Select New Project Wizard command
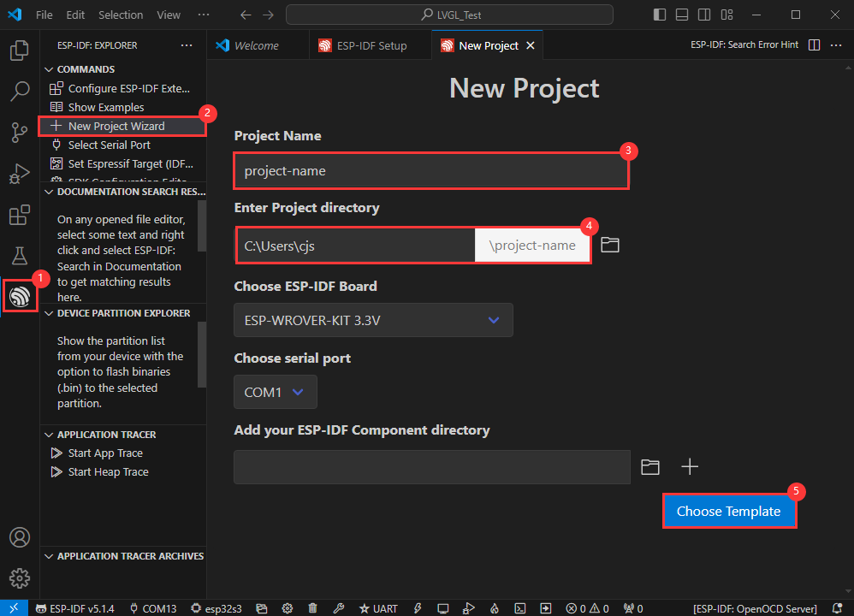Viewport: 854px width, 616px height. point(116,126)
